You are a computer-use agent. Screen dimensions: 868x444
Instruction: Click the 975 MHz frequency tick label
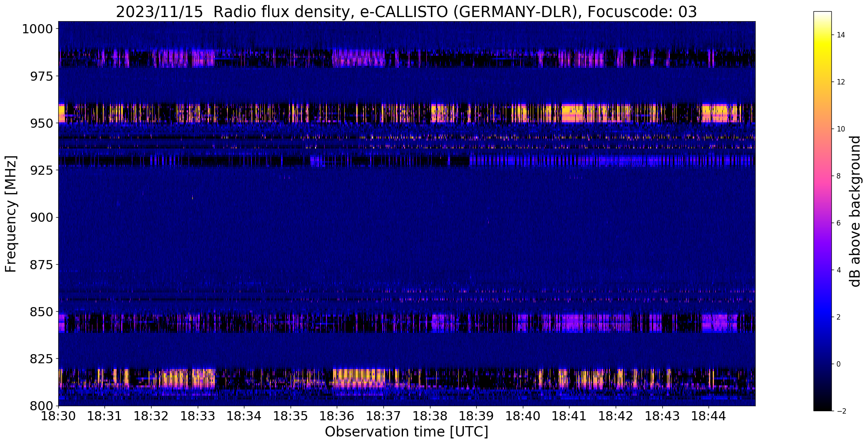click(41, 76)
